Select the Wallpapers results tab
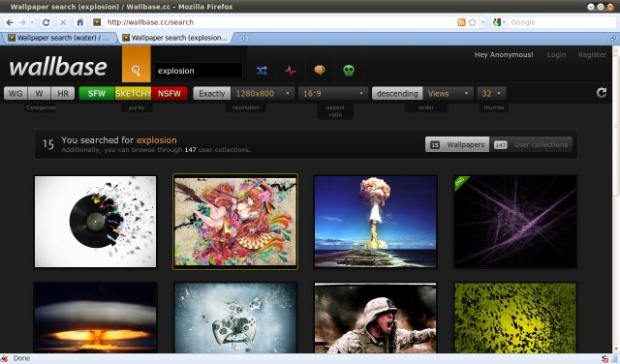This screenshot has height=364, width=620. 457,144
